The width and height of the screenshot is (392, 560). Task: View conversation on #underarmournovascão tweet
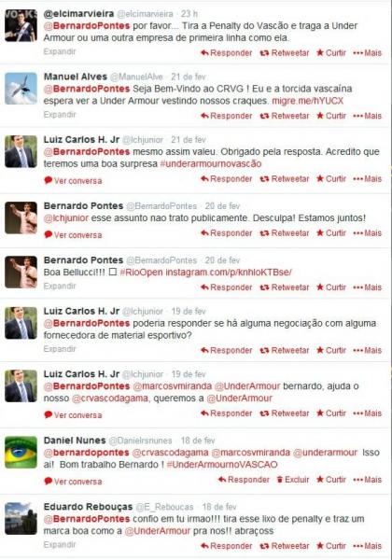click(x=73, y=181)
